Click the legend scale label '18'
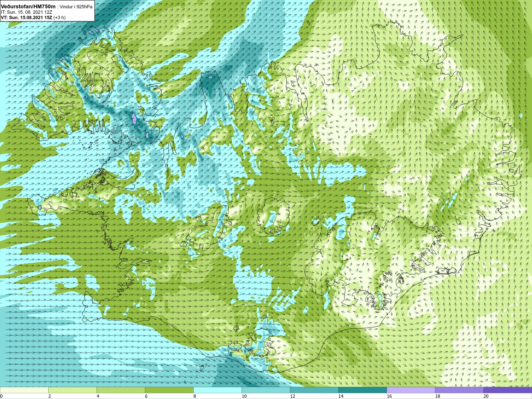Screen dimensions: 532x399 coord(438,396)
